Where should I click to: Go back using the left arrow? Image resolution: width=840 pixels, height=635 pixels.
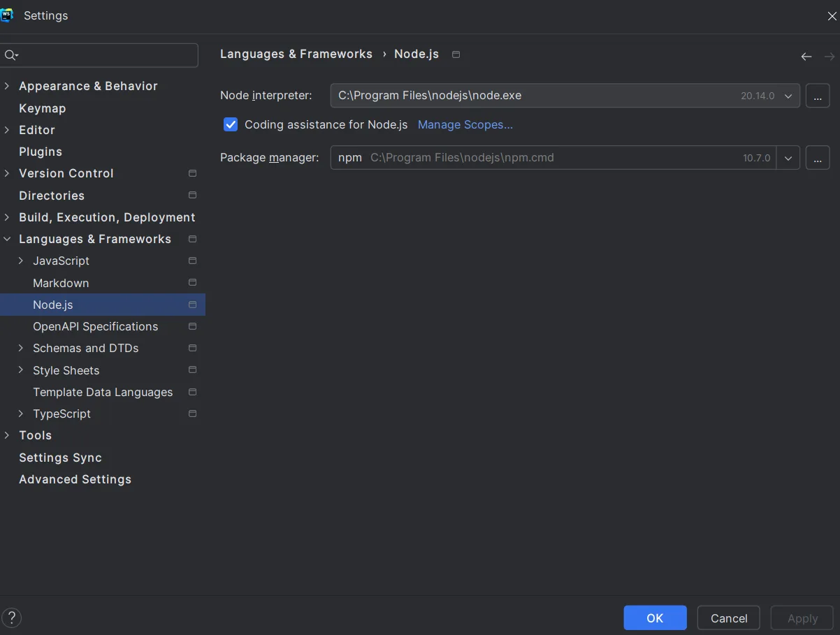coord(806,57)
